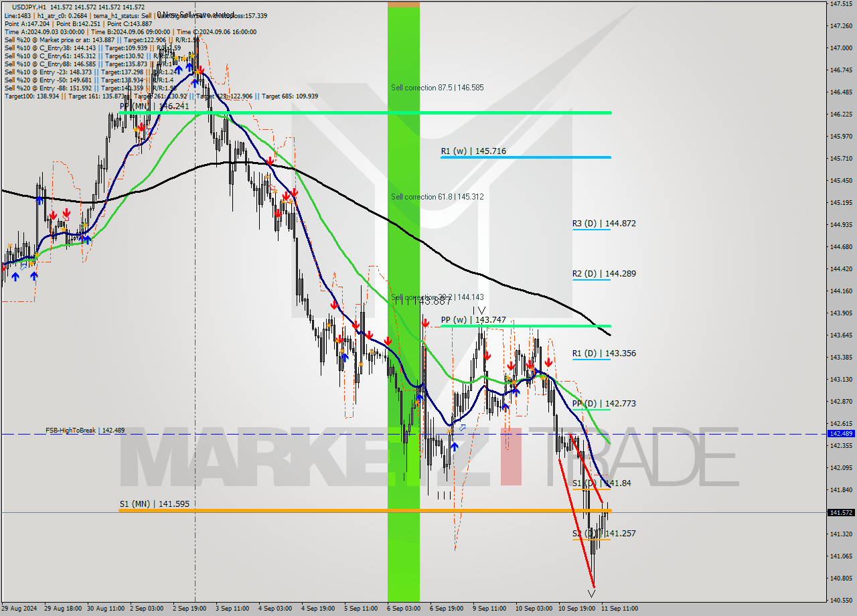Click the 6 Sep 19:00 time label

(448, 609)
